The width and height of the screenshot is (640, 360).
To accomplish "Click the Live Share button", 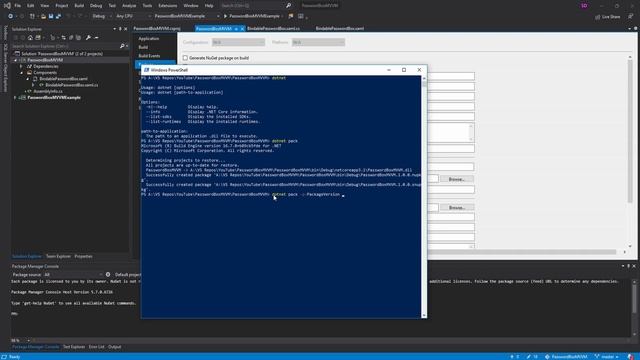I will 607,17.
